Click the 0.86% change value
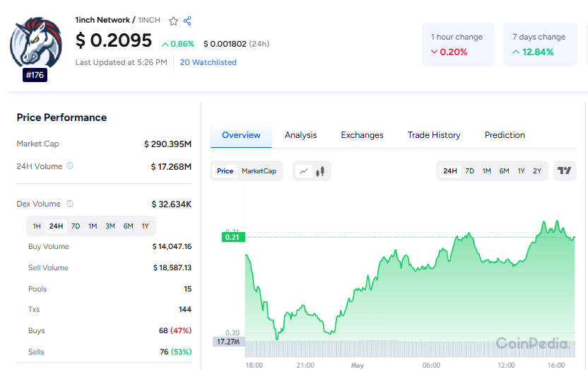 click(178, 44)
